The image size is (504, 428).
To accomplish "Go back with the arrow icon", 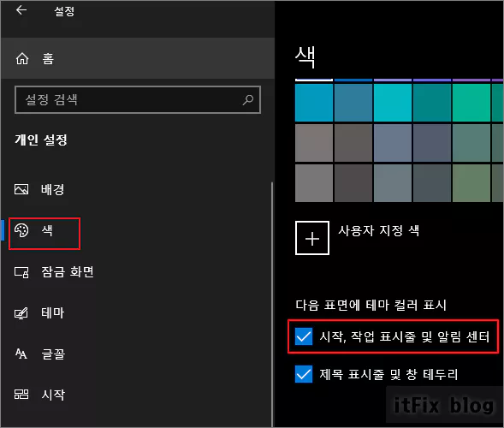I will 21,10.
